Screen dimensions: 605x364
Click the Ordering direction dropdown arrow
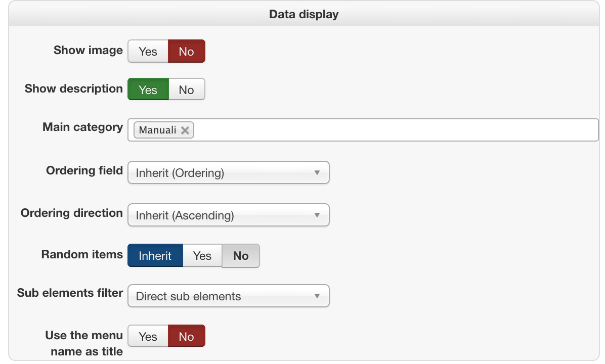[x=317, y=215]
